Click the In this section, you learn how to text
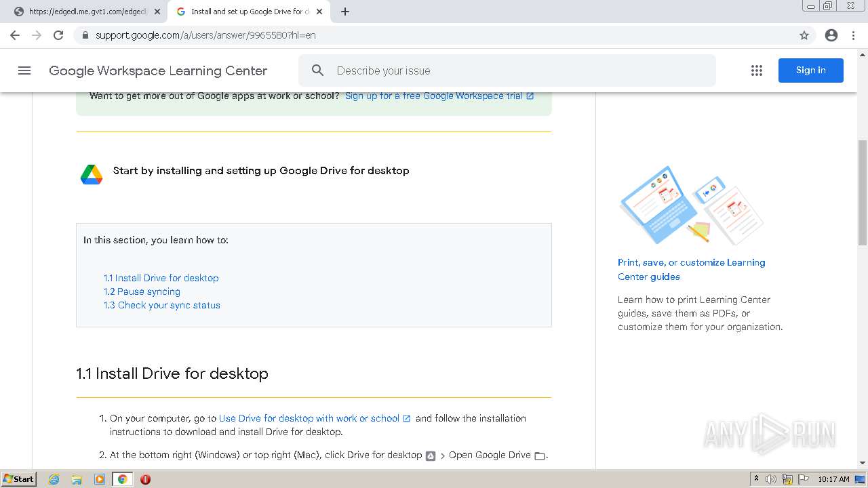Screen dimensions: 868x488 pyautogui.click(x=156, y=240)
